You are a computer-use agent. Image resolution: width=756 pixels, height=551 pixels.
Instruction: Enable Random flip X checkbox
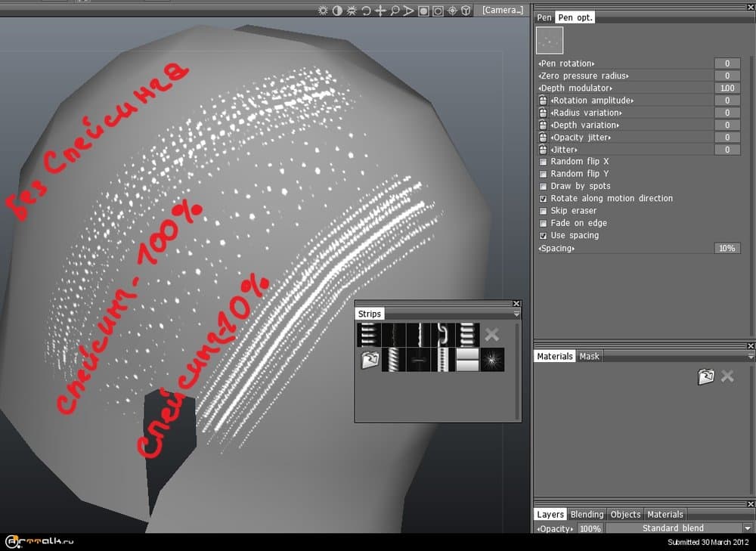coord(543,162)
